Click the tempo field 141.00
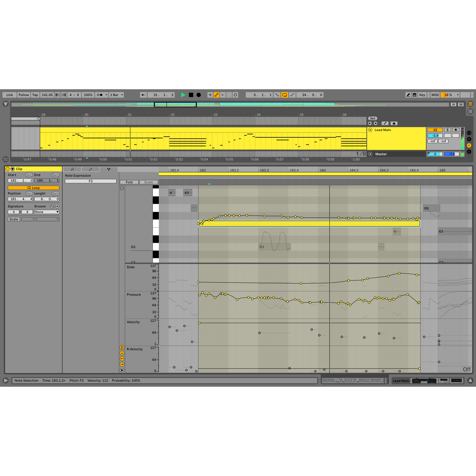 coord(47,95)
